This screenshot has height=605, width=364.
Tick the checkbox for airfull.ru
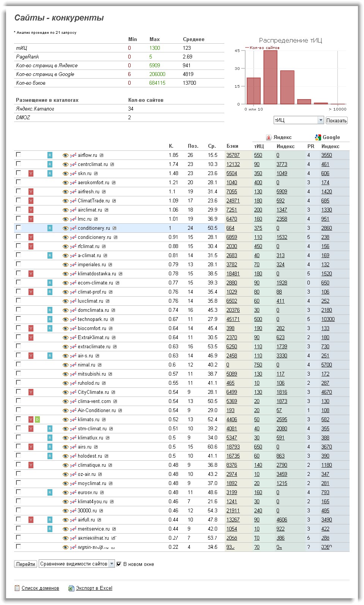(18, 519)
